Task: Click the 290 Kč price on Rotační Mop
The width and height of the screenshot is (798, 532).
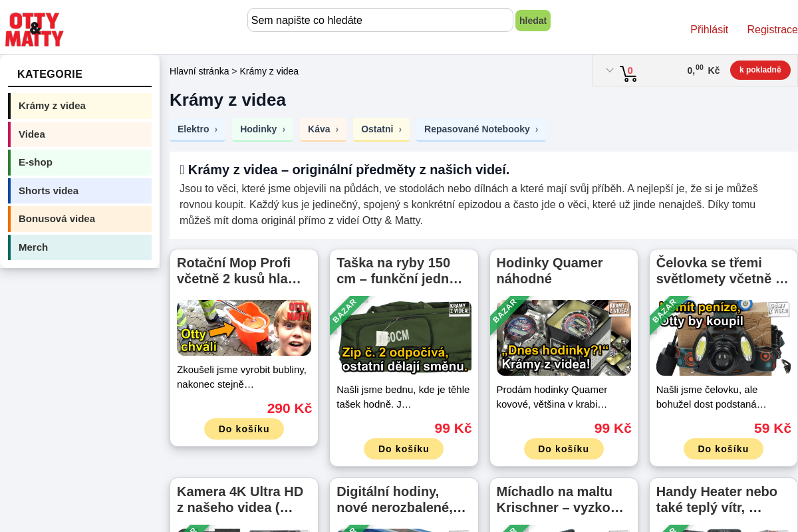Action: (289, 408)
